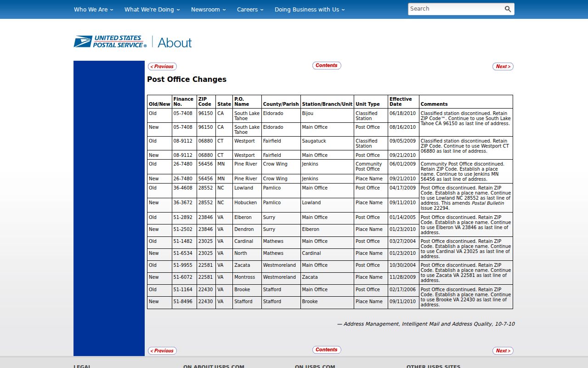Expand the Who We Are menu

pos(93,10)
